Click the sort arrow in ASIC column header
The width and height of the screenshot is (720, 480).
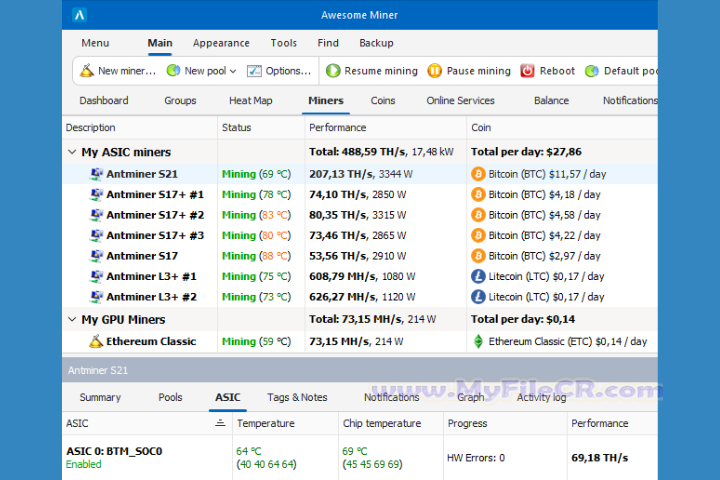(x=220, y=423)
